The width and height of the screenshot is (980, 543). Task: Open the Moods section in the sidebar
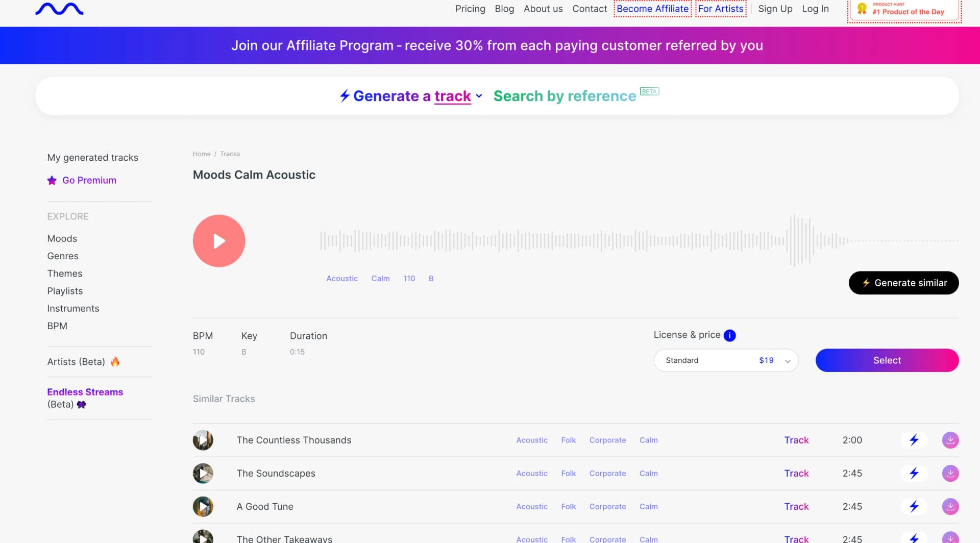coord(62,238)
